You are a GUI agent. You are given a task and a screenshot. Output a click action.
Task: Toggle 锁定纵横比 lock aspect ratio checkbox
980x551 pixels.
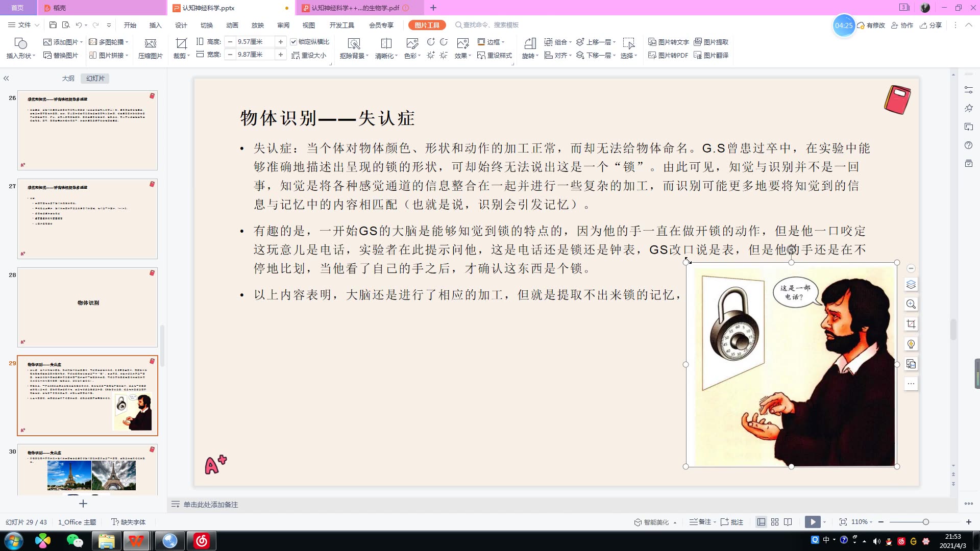point(294,42)
